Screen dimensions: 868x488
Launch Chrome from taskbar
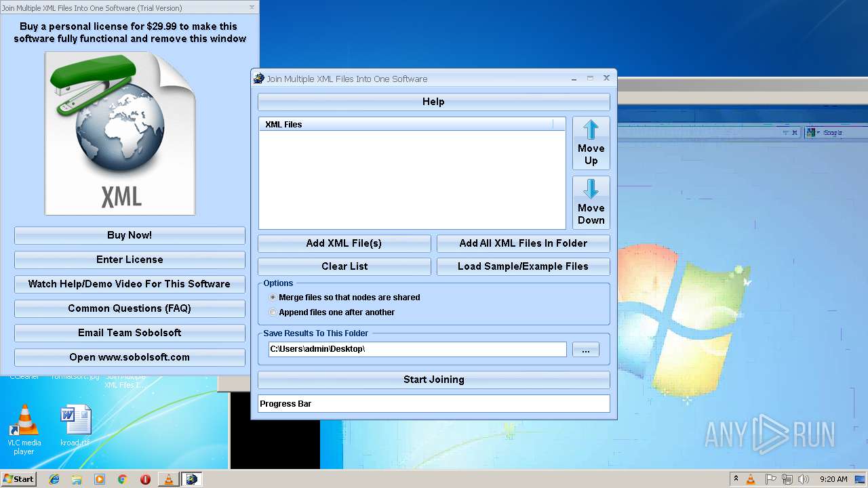(123, 479)
